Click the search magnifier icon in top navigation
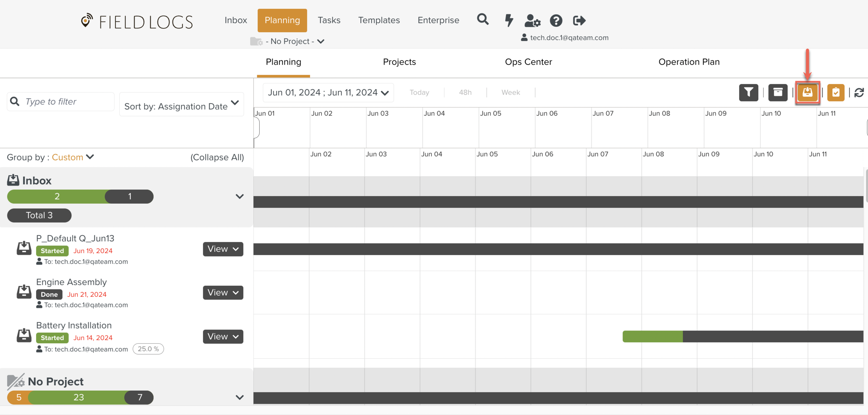The width and height of the screenshot is (868, 415). 483,20
